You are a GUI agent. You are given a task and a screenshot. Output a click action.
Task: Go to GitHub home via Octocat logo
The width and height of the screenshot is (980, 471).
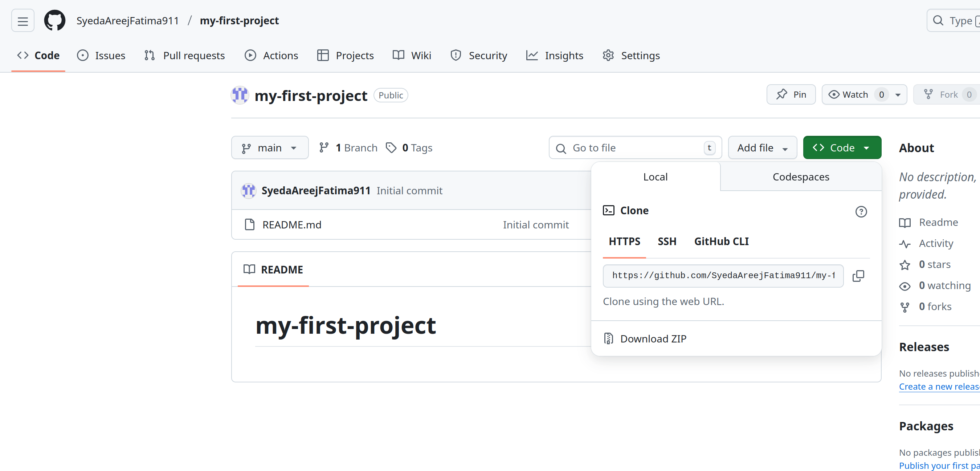point(54,21)
